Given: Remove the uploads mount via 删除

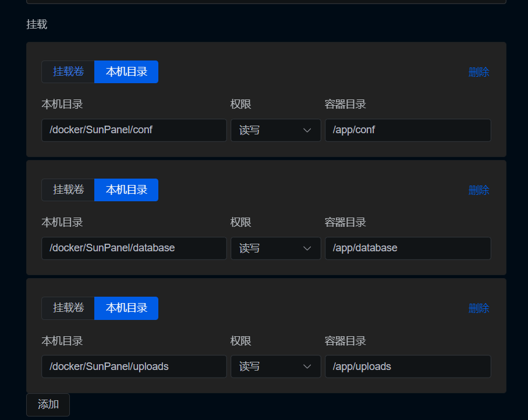Looking at the screenshot, I should point(479,308).
